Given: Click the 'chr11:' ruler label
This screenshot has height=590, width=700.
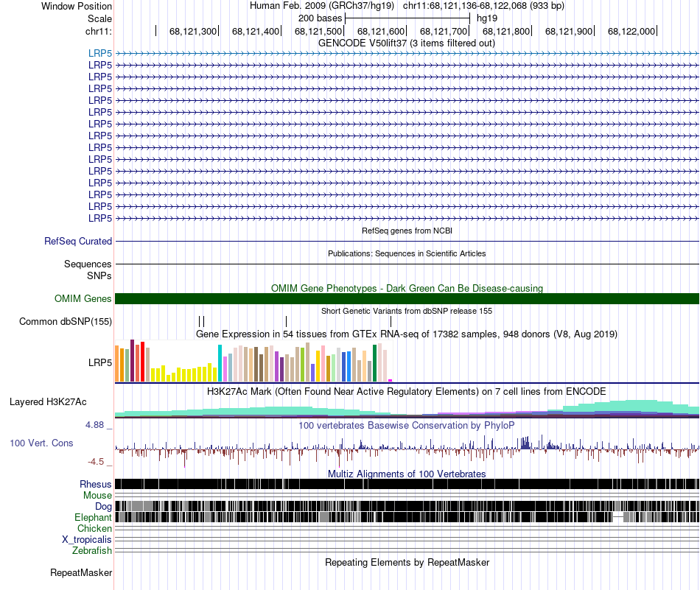Looking at the screenshot, I should tap(99, 31).
